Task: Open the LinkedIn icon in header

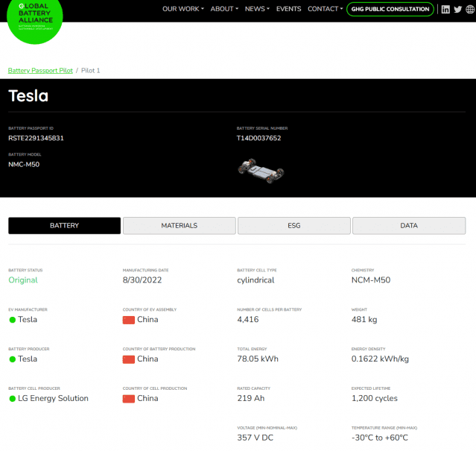Action: [x=445, y=10]
